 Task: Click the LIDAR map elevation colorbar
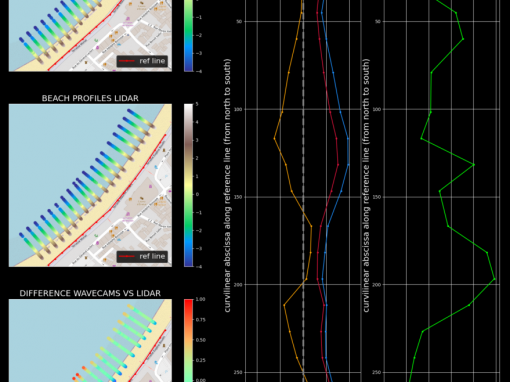pos(189,185)
